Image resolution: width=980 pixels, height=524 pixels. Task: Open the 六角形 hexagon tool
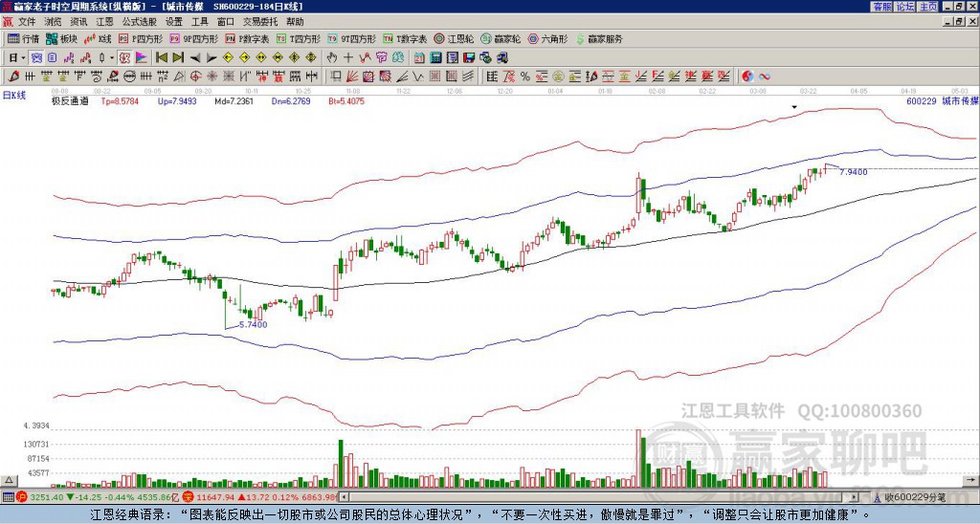point(547,38)
